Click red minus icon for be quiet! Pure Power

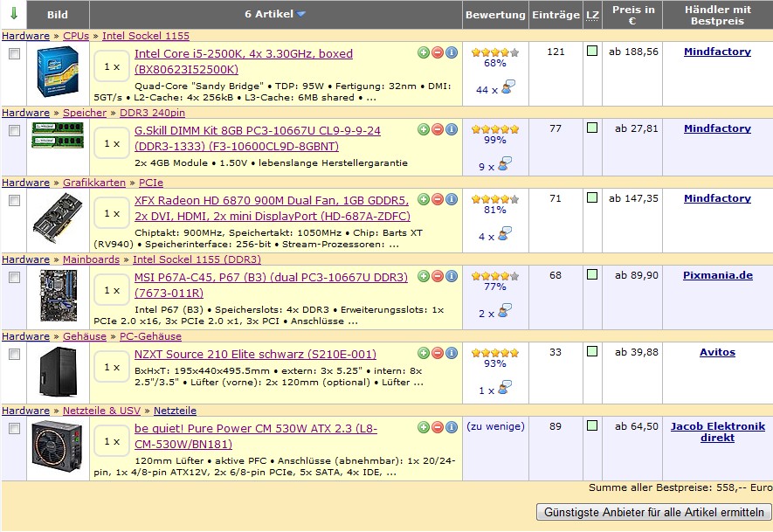tap(438, 427)
